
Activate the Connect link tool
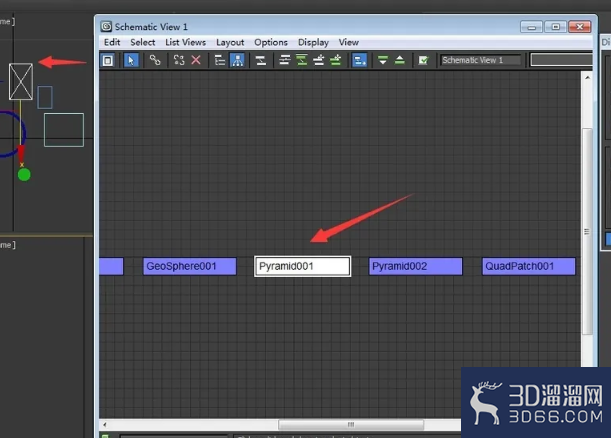click(155, 60)
